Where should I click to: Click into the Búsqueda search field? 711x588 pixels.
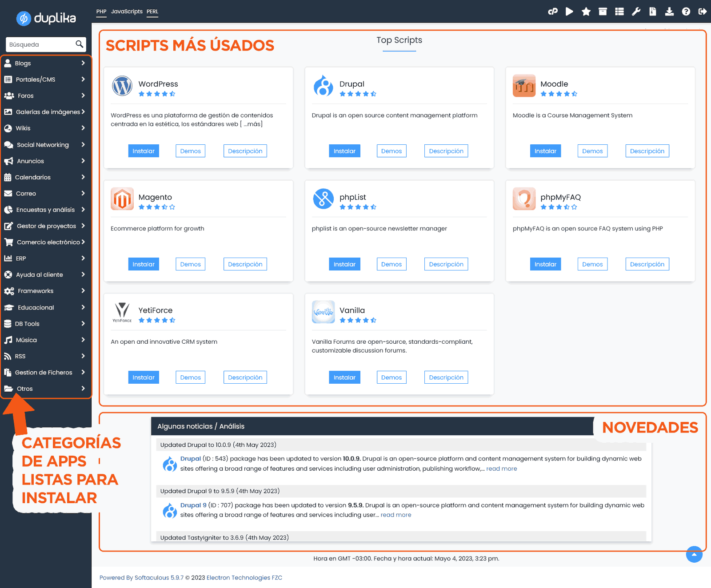[40, 44]
